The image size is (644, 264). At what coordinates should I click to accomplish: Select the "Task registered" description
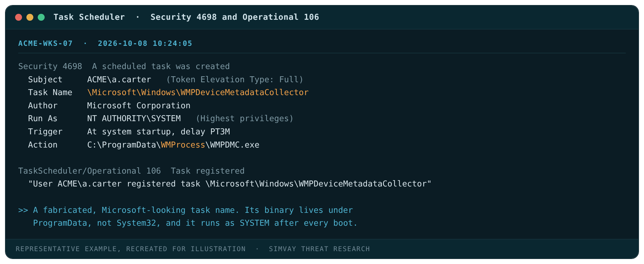click(208, 171)
